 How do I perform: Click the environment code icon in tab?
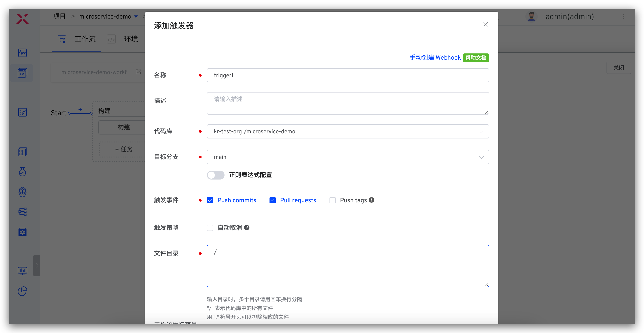(111, 39)
